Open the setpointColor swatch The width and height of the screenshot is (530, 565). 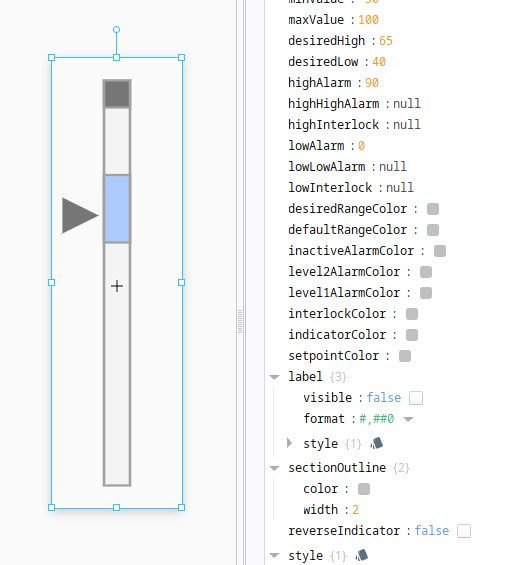(x=405, y=356)
